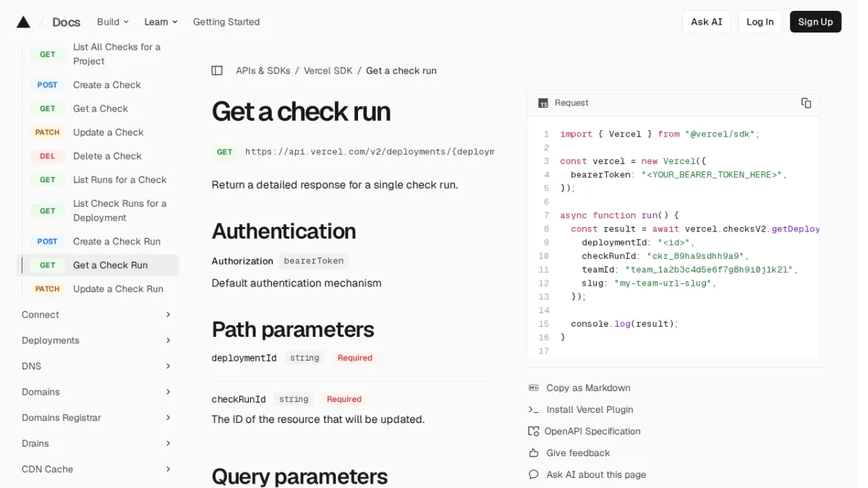
Task: Click the TypeScript icon beside Request
Action: [x=543, y=103]
